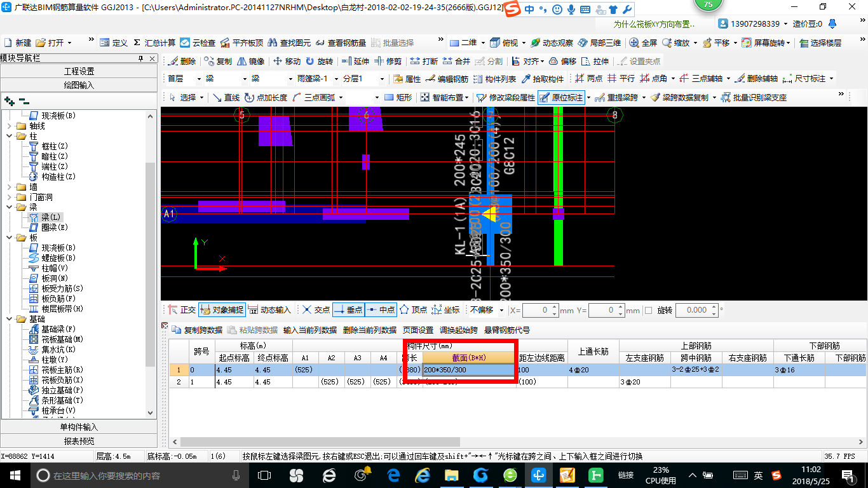Toggle 坐标 coordinate snap
This screenshot has width=868, height=488.
[446, 310]
